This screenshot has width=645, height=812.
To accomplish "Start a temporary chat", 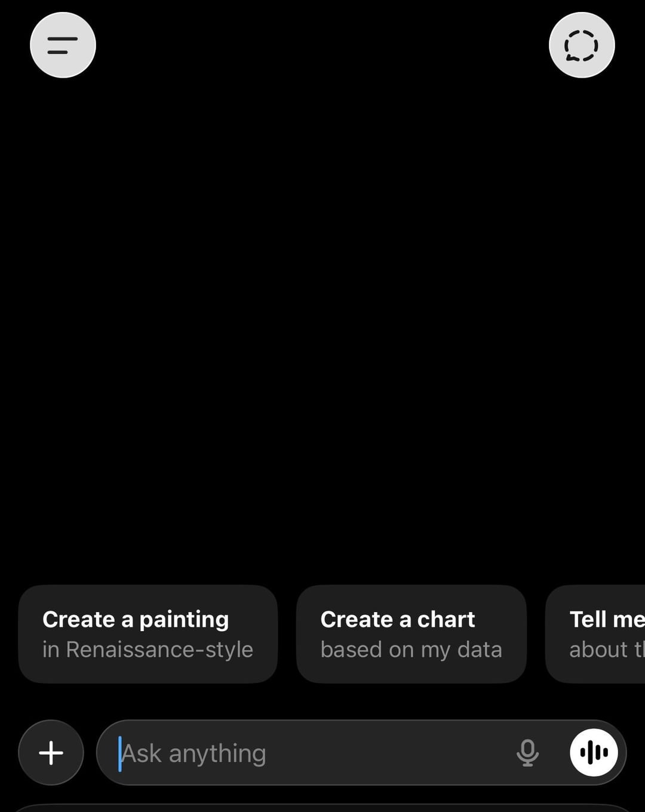I will pyautogui.click(x=581, y=45).
